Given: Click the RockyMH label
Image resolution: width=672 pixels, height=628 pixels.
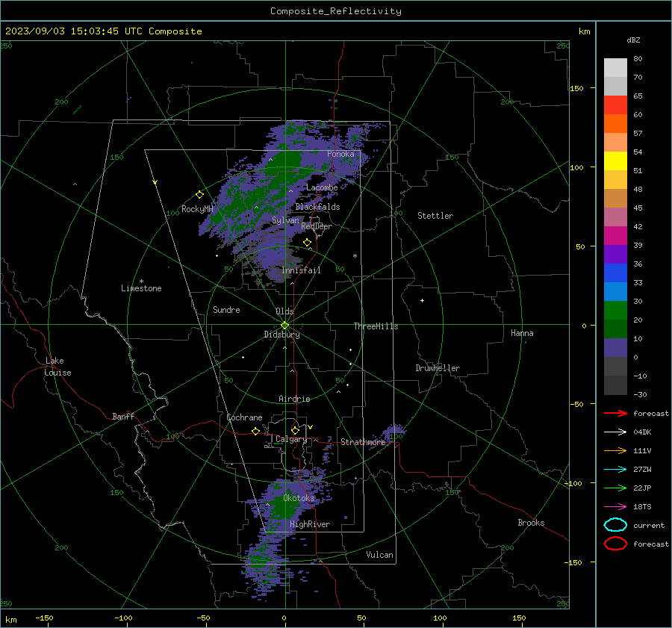Looking at the screenshot, I should (x=197, y=209).
